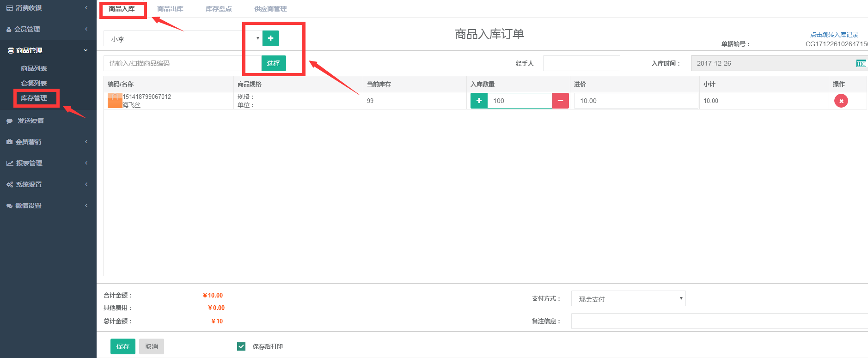Follow the 点击跳转入库记录 link
The image size is (868, 358).
coord(834,35)
